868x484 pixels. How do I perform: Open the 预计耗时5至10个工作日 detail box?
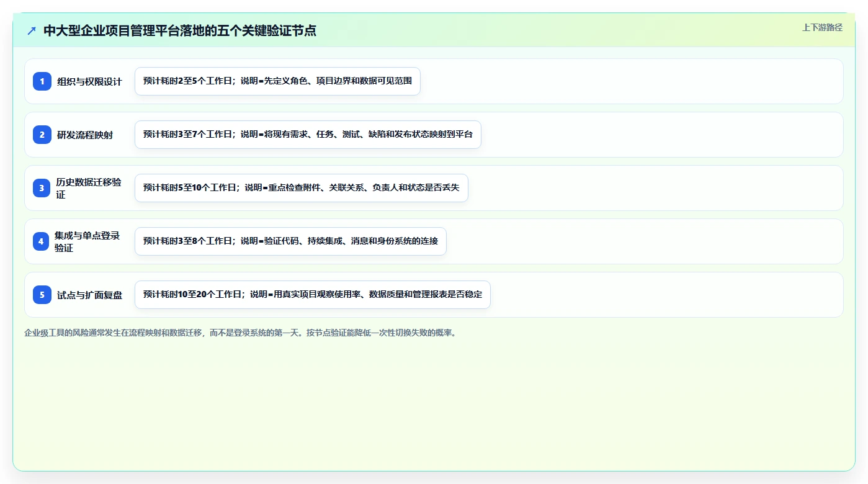point(301,188)
